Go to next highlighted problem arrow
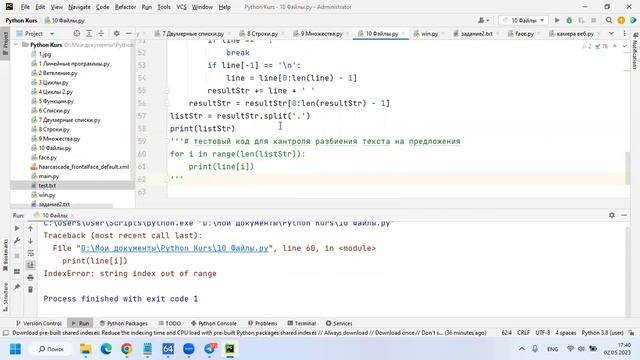The width and height of the screenshot is (640, 360). tap(624, 47)
